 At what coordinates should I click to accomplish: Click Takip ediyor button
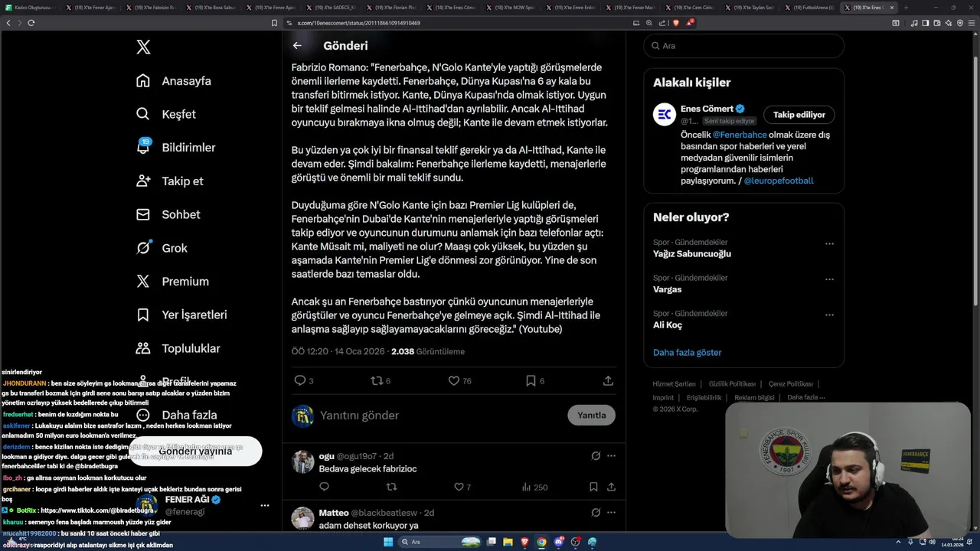(x=799, y=115)
